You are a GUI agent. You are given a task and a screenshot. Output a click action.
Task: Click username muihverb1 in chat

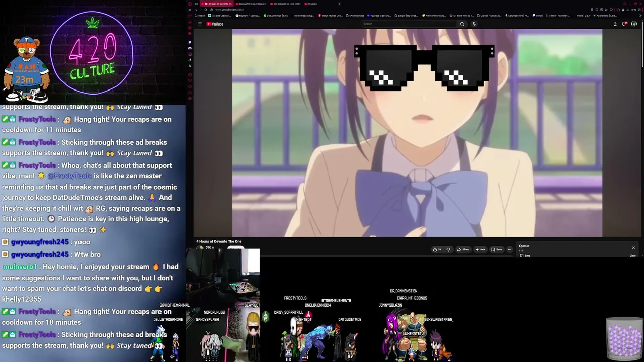click(20, 267)
